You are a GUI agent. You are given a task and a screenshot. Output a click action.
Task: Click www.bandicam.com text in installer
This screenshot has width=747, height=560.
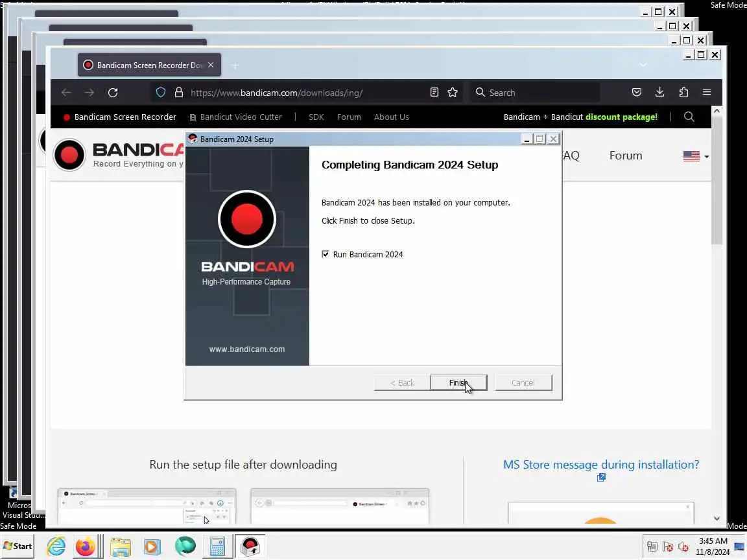click(x=247, y=349)
